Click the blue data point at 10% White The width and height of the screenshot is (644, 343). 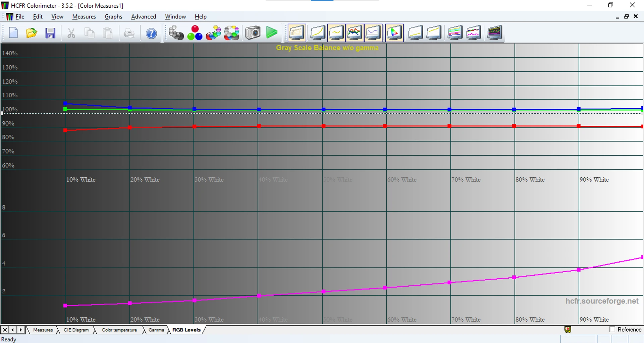tap(65, 104)
